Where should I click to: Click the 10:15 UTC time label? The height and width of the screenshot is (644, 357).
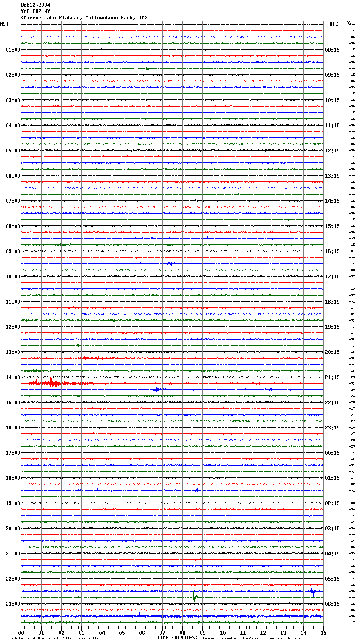click(332, 100)
